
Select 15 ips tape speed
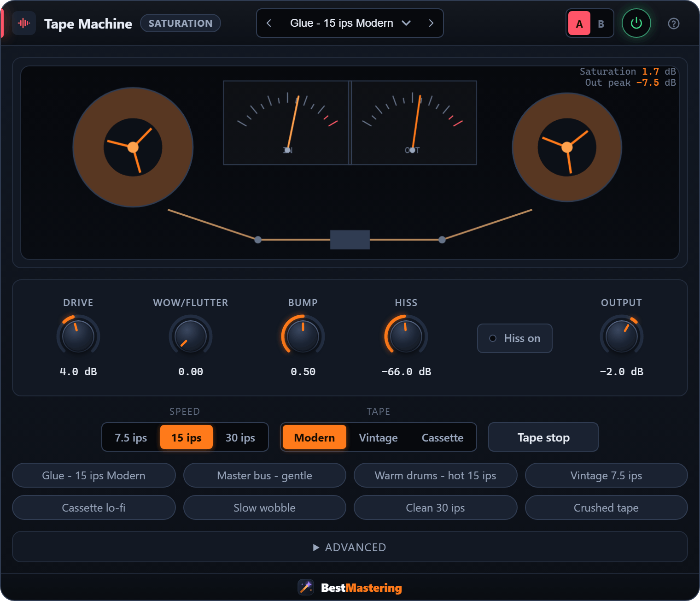click(x=187, y=437)
